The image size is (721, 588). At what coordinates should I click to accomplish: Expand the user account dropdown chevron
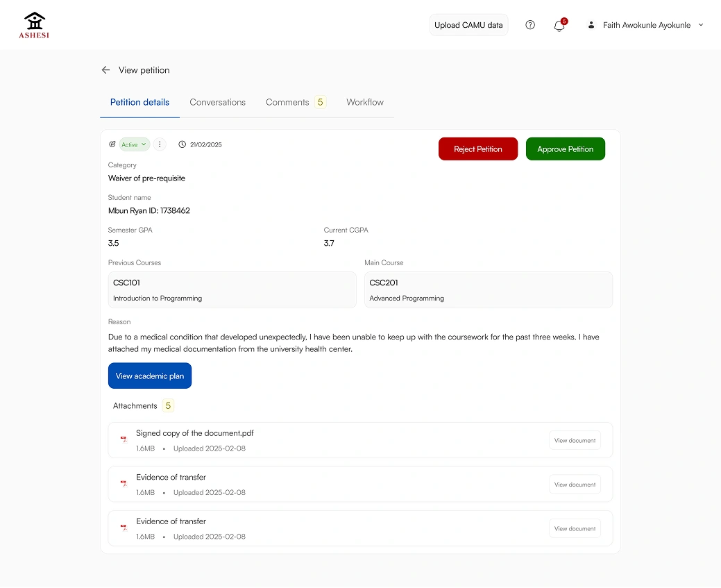point(701,25)
